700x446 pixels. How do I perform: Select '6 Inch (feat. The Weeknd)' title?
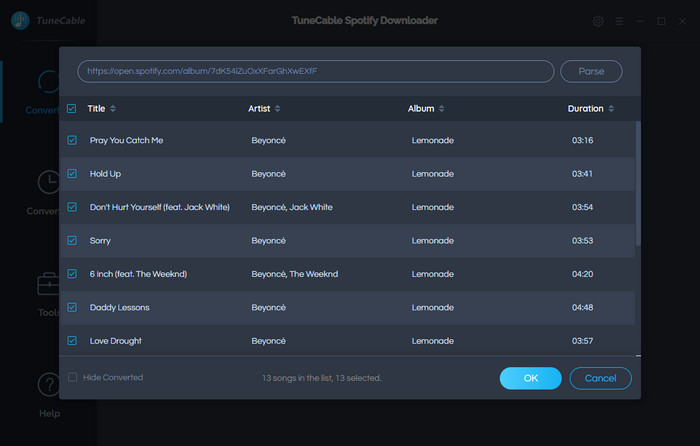[x=138, y=274]
